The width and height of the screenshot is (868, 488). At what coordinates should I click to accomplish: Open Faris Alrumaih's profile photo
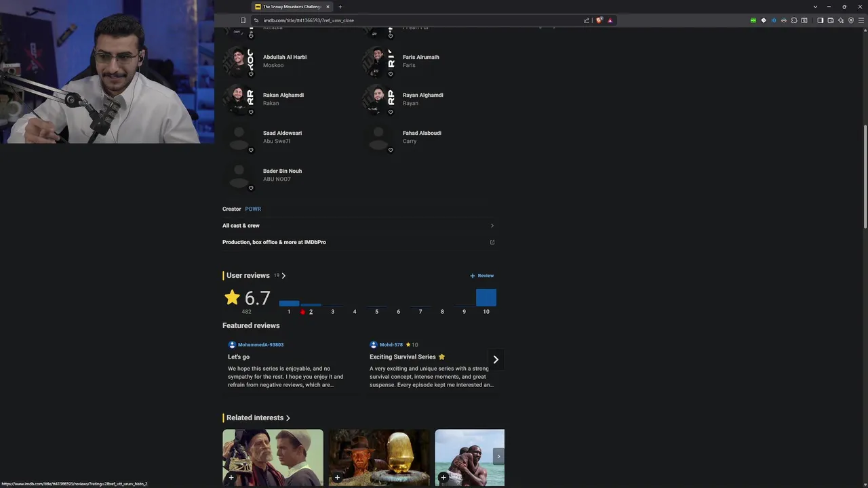click(378, 61)
